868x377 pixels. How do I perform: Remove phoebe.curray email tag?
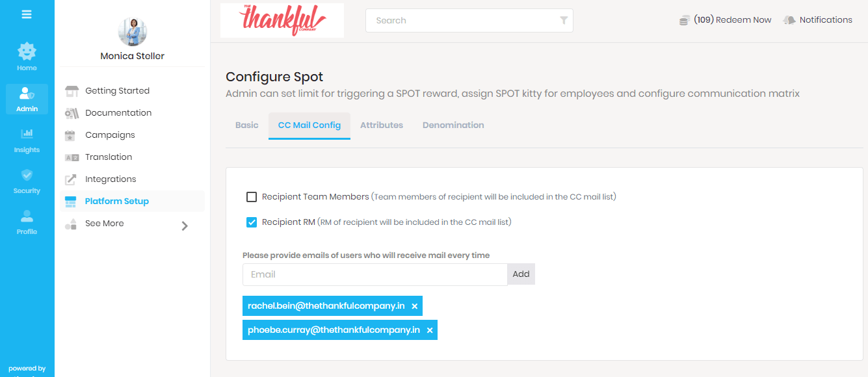[x=430, y=330]
